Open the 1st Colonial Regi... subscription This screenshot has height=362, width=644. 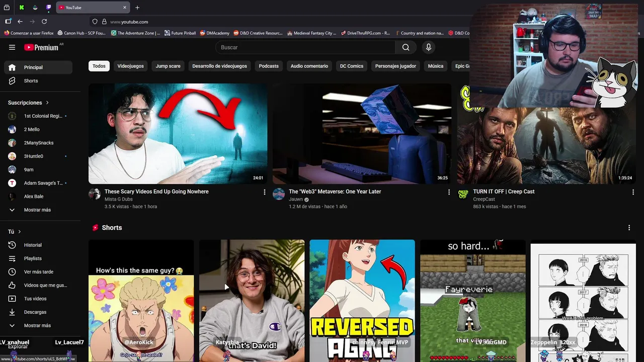tap(38, 116)
